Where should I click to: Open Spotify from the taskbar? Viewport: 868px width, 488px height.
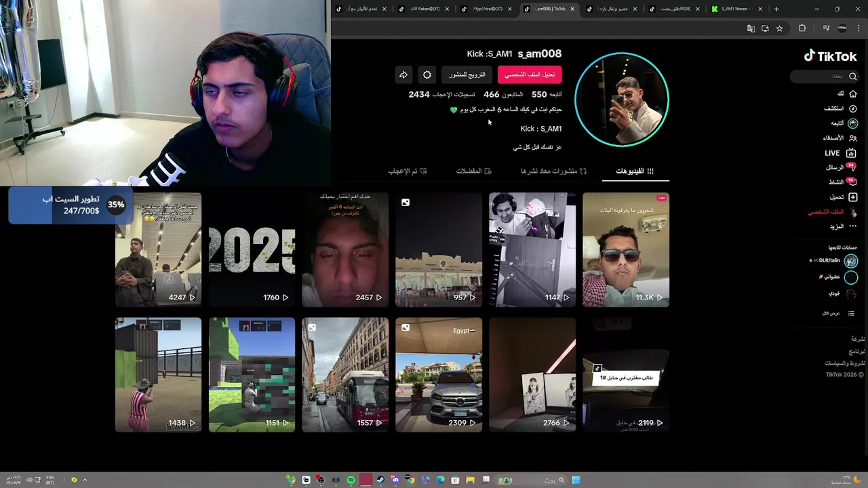(x=351, y=480)
